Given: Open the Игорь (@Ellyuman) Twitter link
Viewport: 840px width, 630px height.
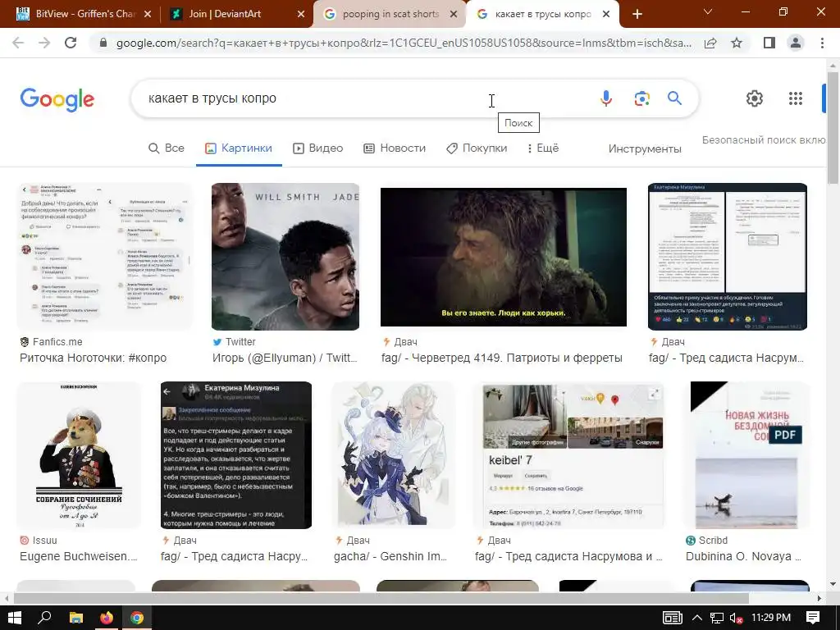Looking at the screenshot, I should [x=285, y=358].
